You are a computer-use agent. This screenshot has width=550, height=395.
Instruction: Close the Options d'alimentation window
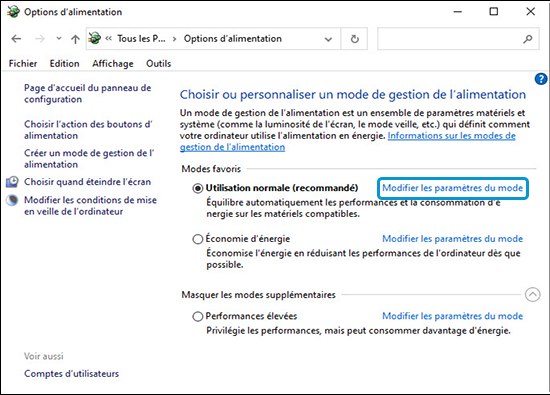click(x=530, y=12)
